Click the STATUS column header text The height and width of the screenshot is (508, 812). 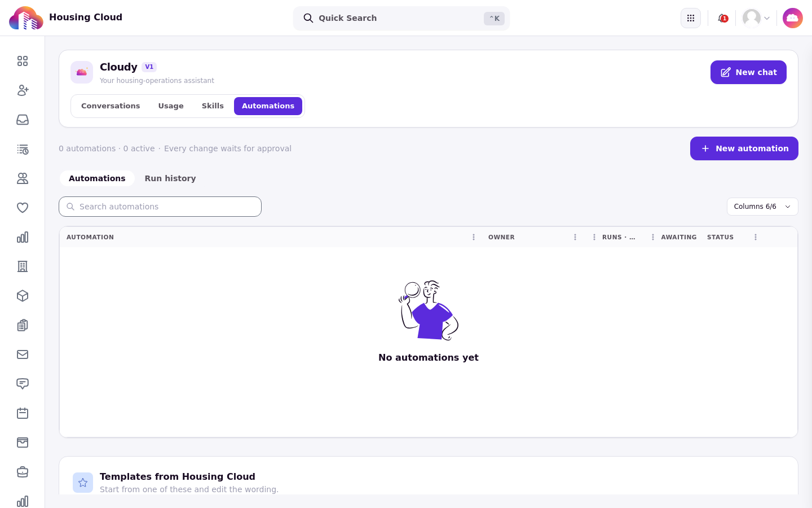(720, 237)
